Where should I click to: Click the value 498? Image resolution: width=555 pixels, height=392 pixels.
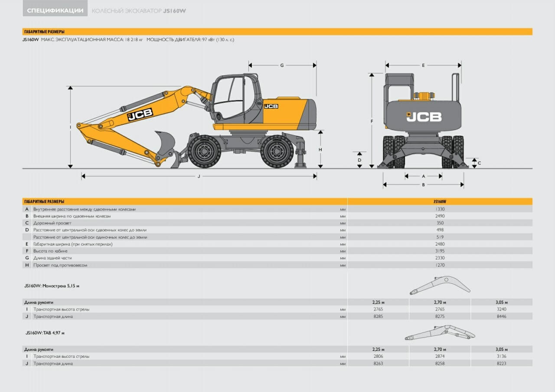(x=440, y=230)
